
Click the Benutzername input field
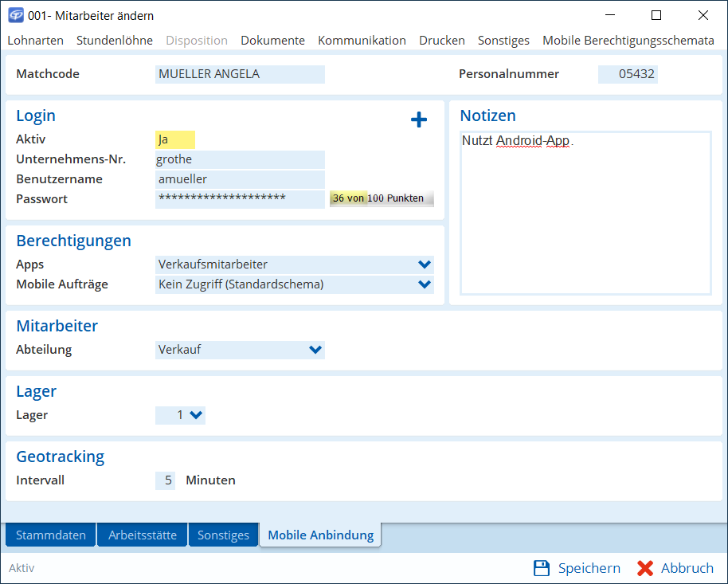click(240, 179)
